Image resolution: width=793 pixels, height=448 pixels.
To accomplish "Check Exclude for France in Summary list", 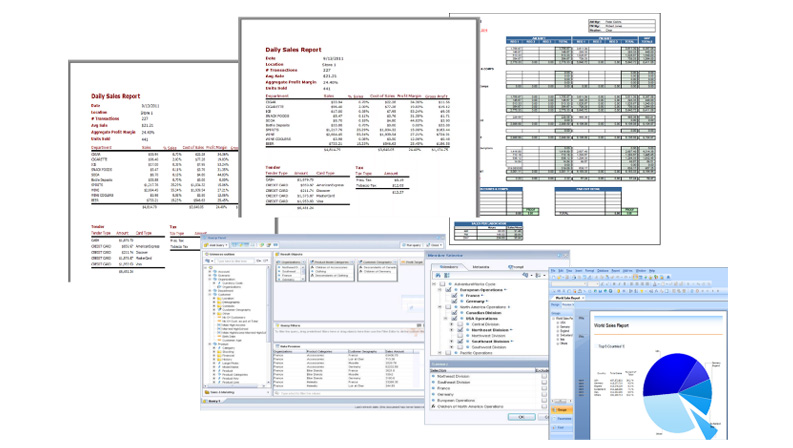I will (x=544, y=388).
